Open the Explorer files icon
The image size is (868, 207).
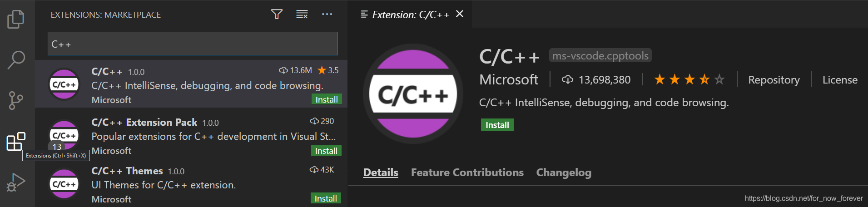(x=16, y=19)
